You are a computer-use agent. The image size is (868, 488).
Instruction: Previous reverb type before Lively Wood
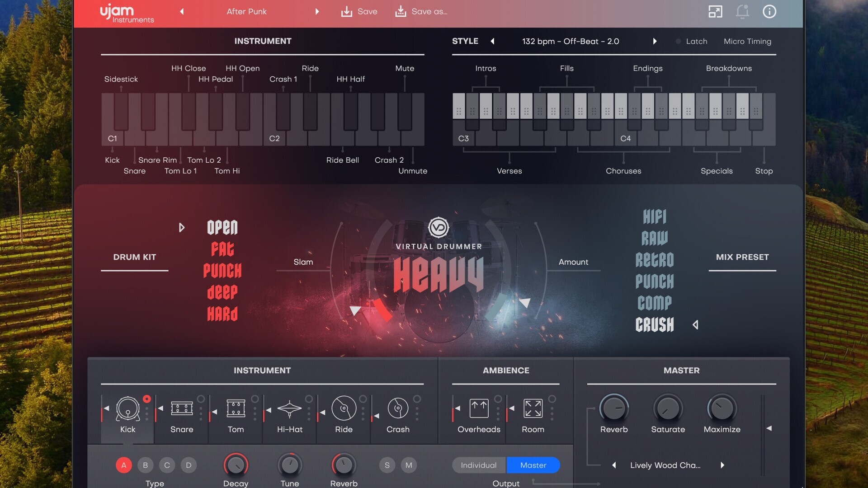614,465
